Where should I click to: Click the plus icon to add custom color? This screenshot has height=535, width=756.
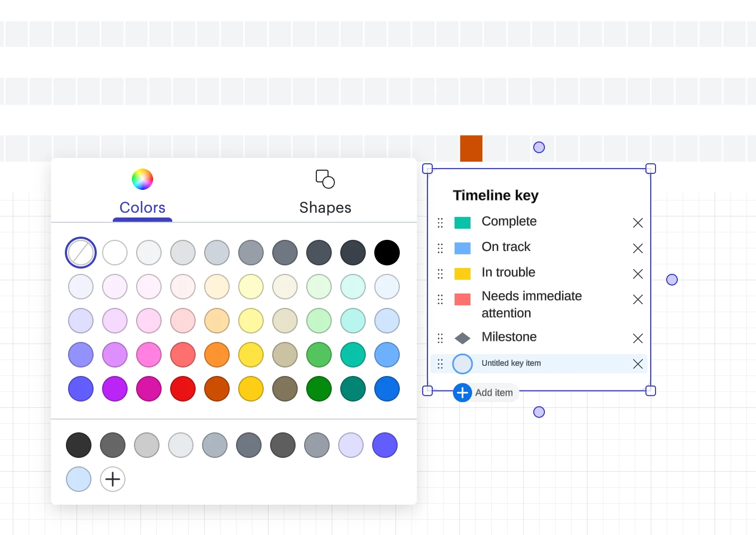click(113, 479)
